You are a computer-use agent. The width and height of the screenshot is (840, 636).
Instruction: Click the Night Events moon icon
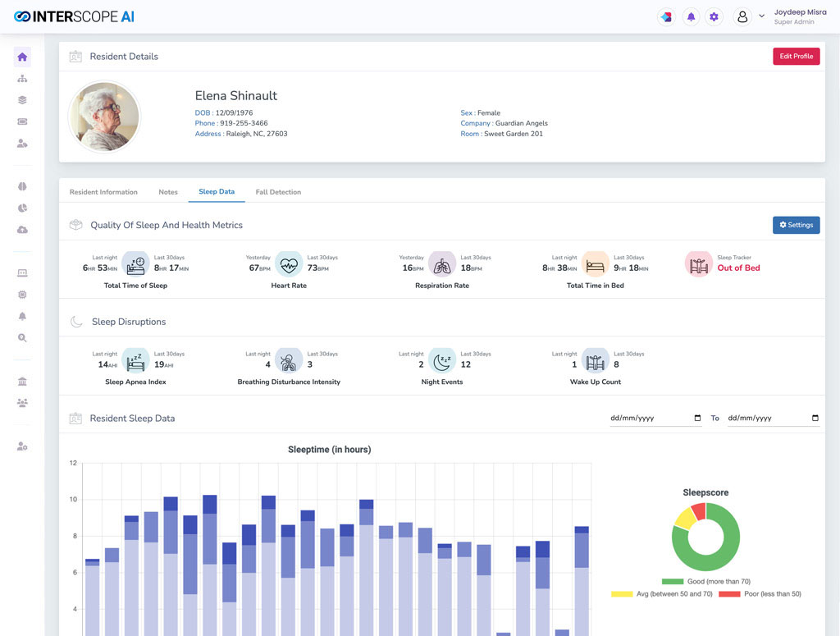coord(442,360)
